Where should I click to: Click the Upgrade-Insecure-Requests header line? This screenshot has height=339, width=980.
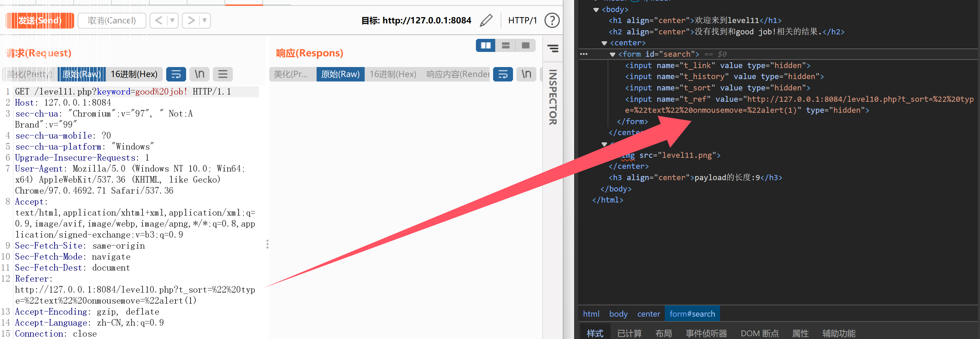coord(82,158)
